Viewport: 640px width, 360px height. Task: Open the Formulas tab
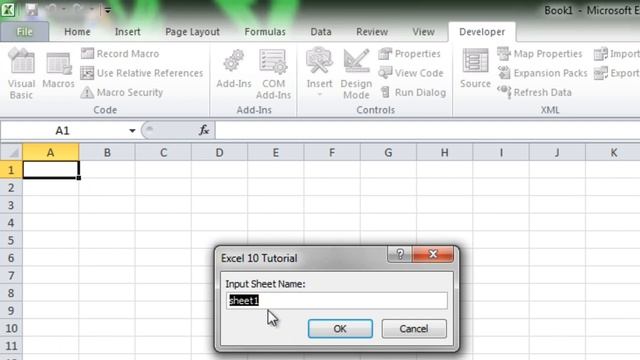coord(265,32)
